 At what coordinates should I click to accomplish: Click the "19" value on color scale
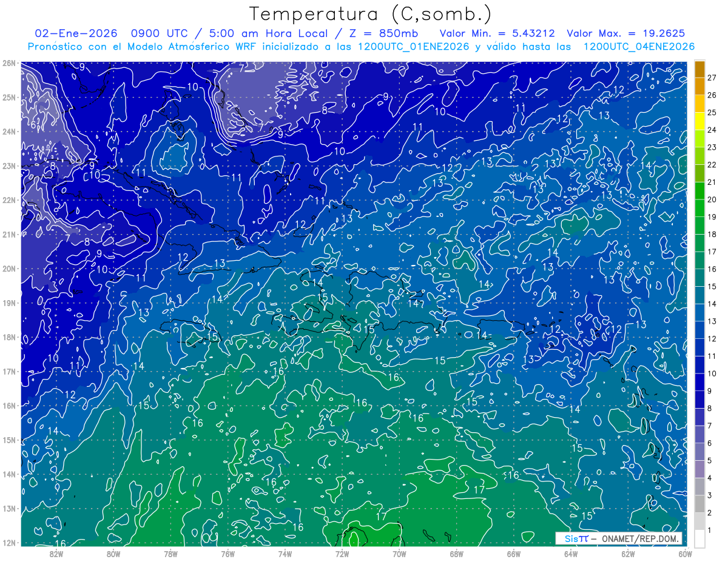(712, 217)
